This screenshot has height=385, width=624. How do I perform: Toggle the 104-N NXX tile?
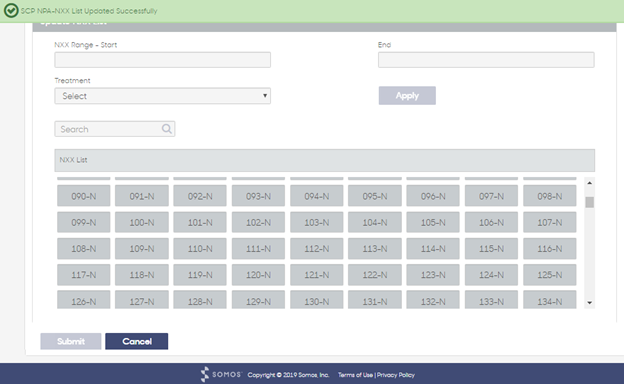coord(375,222)
